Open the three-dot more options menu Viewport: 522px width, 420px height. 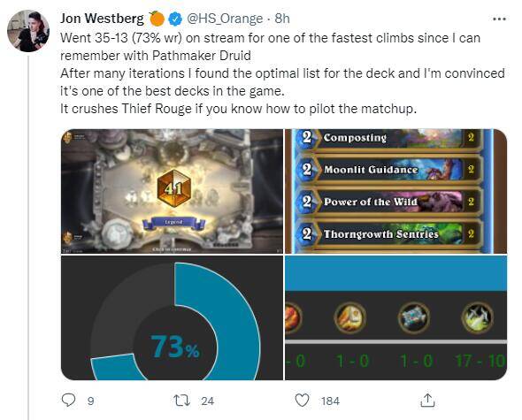click(499, 19)
